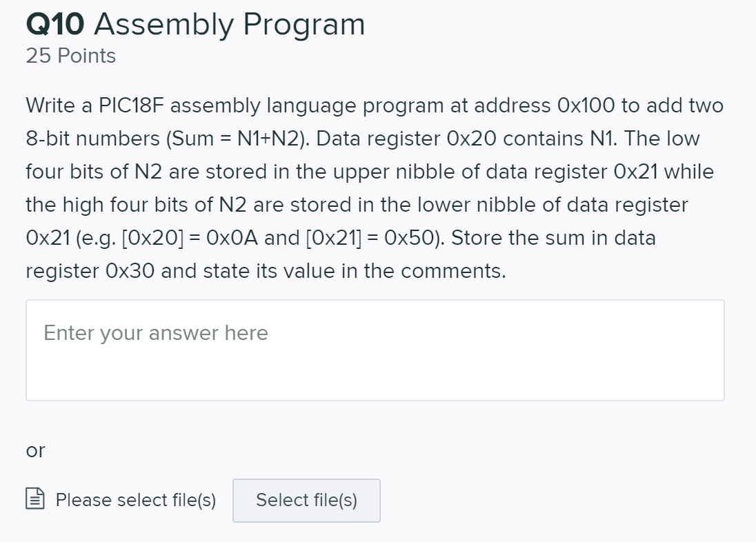Image resolution: width=756 pixels, height=542 pixels.
Task: Click the document file icon beside Please select file(s)
Action: pos(37,500)
